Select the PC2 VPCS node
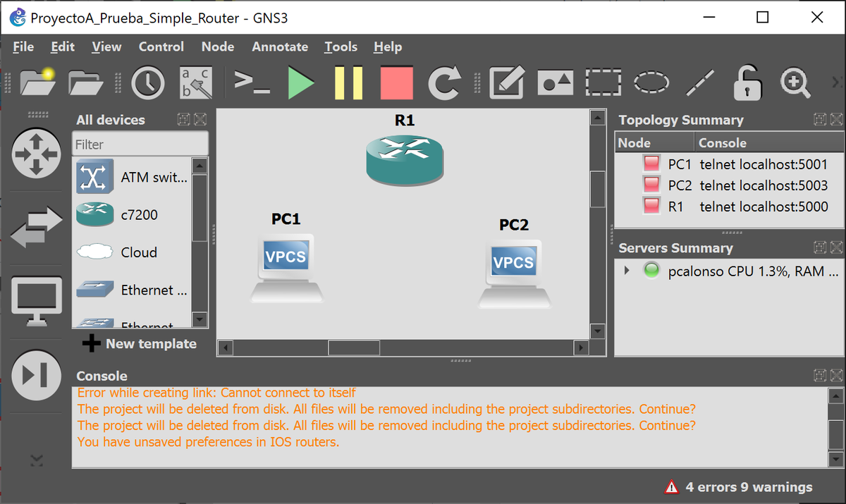The height and width of the screenshot is (504, 846). pos(515,273)
